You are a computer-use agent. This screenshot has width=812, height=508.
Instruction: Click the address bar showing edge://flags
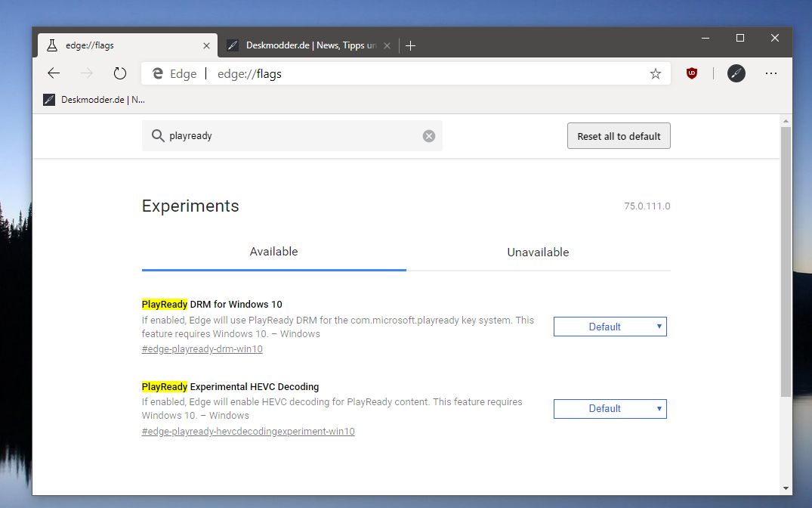(x=406, y=73)
